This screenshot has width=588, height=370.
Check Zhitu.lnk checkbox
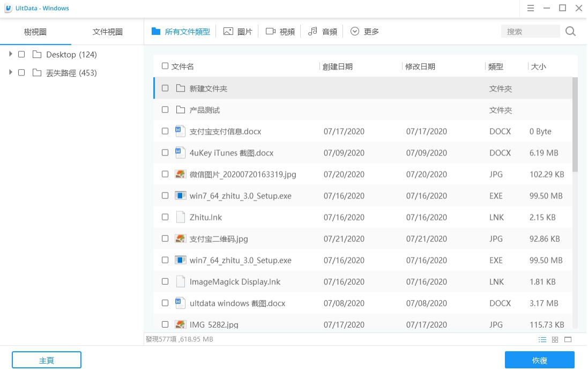point(165,217)
